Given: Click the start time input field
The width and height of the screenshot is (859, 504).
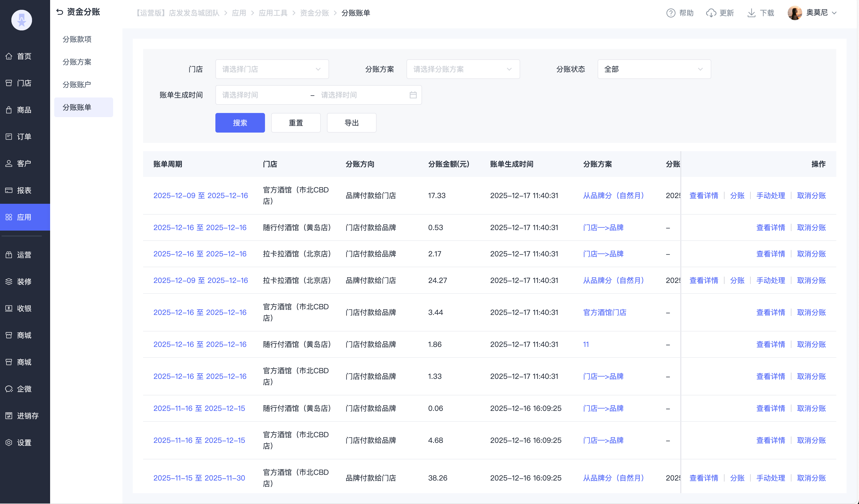Looking at the screenshot, I should 262,95.
